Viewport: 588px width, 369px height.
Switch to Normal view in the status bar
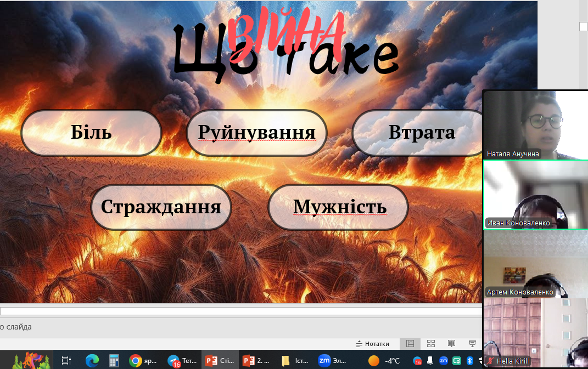(410, 344)
